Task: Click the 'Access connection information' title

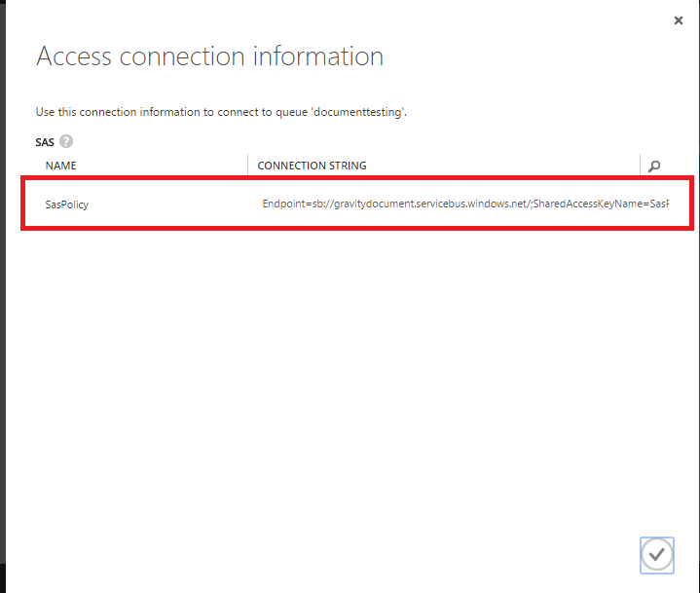Action: (x=209, y=56)
